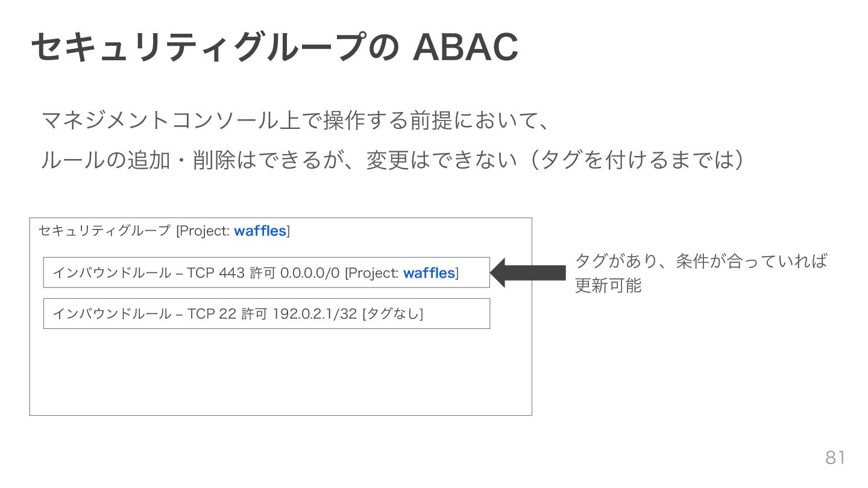Screen dimensions: 868x488
Task: Click the page number 81
Action: point(835,457)
